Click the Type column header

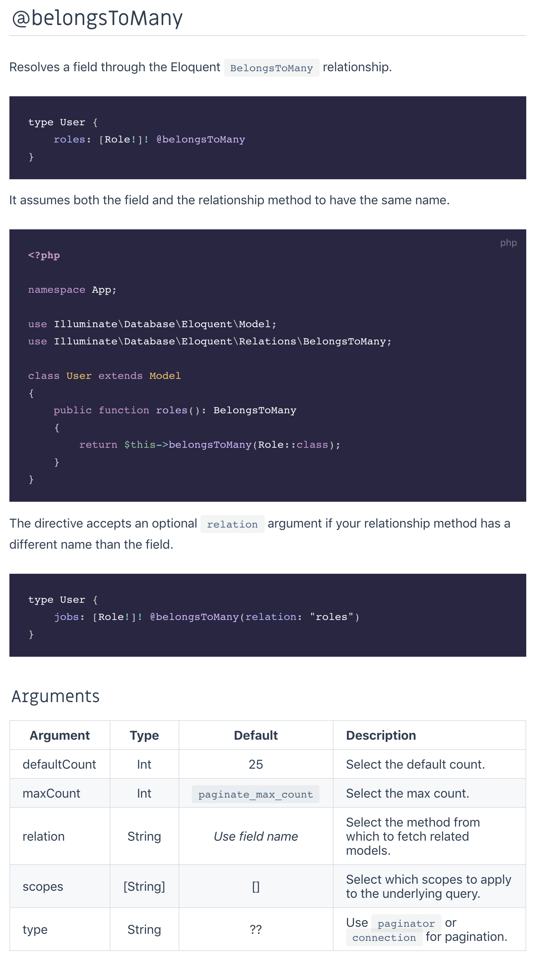(144, 735)
